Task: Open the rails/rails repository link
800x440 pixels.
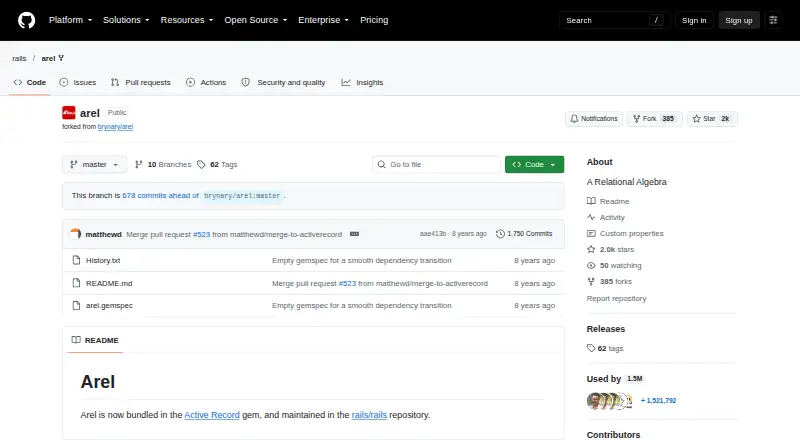Action: pyautogui.click(x=369, y=415)
